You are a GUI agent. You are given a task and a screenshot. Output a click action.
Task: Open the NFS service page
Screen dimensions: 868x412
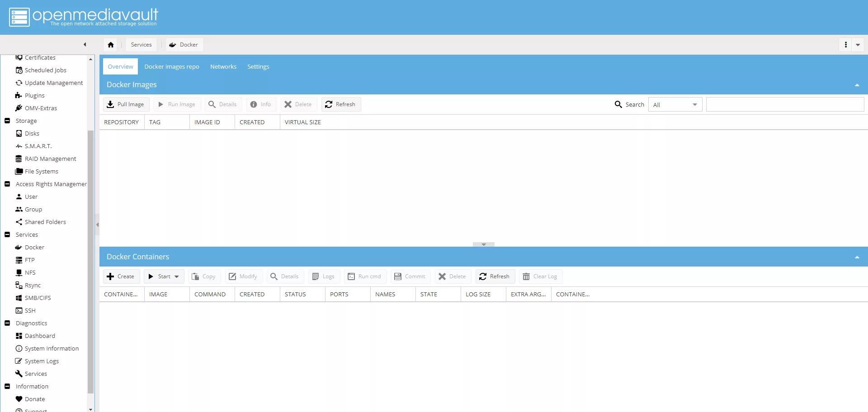30,272
